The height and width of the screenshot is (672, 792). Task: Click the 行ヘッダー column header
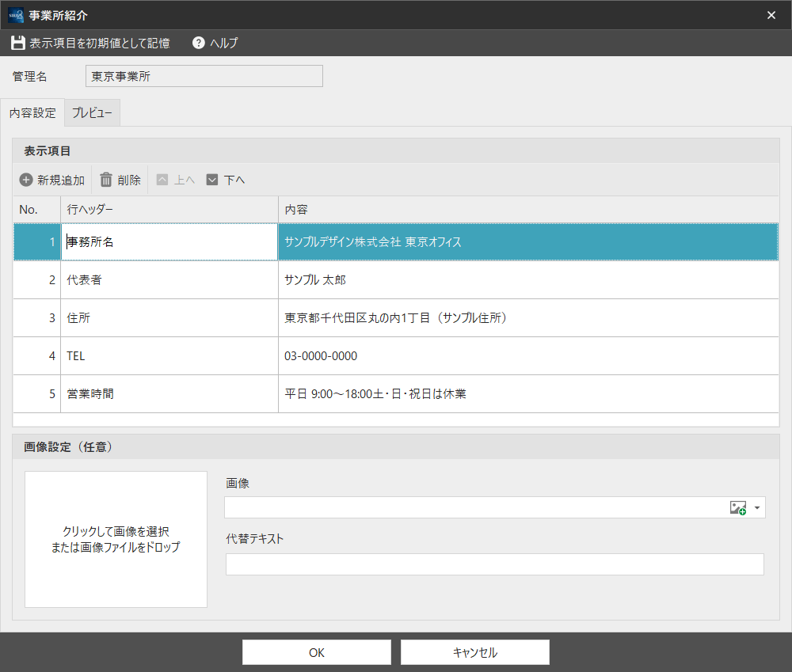[x=169, y=210]
